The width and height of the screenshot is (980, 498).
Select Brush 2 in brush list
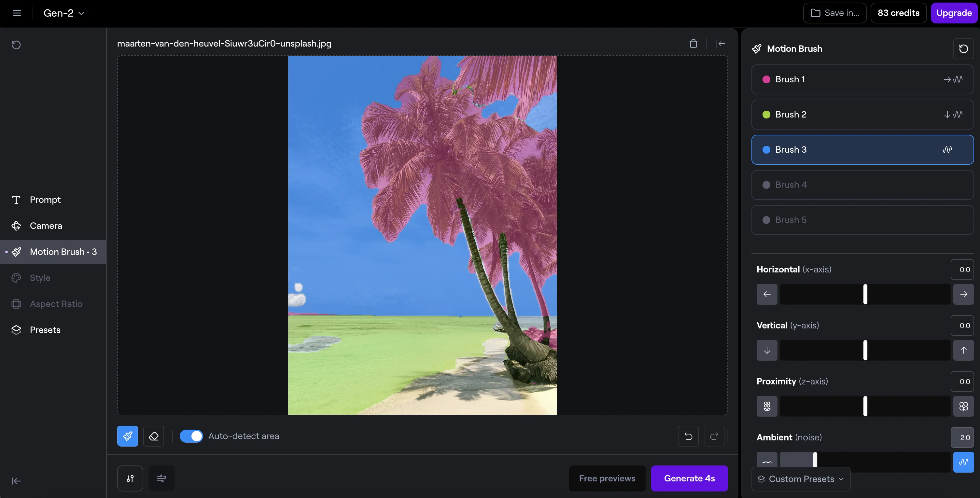(x=862, y=115)
